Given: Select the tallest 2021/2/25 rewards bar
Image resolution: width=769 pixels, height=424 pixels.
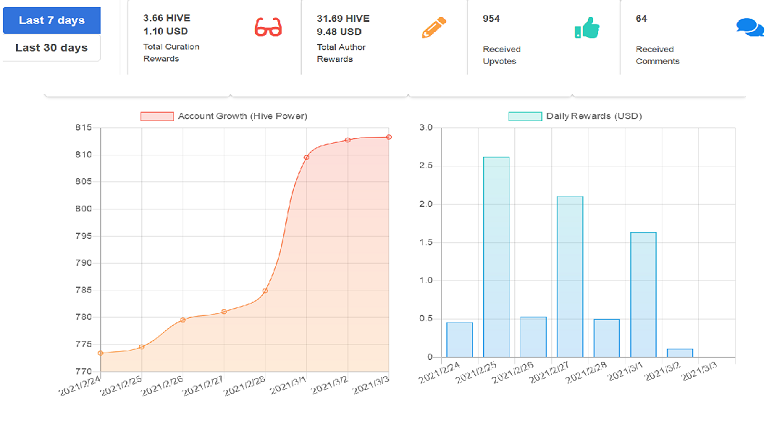Looking at the screenshot, I should pyautogui.click(x=496, y=257).
